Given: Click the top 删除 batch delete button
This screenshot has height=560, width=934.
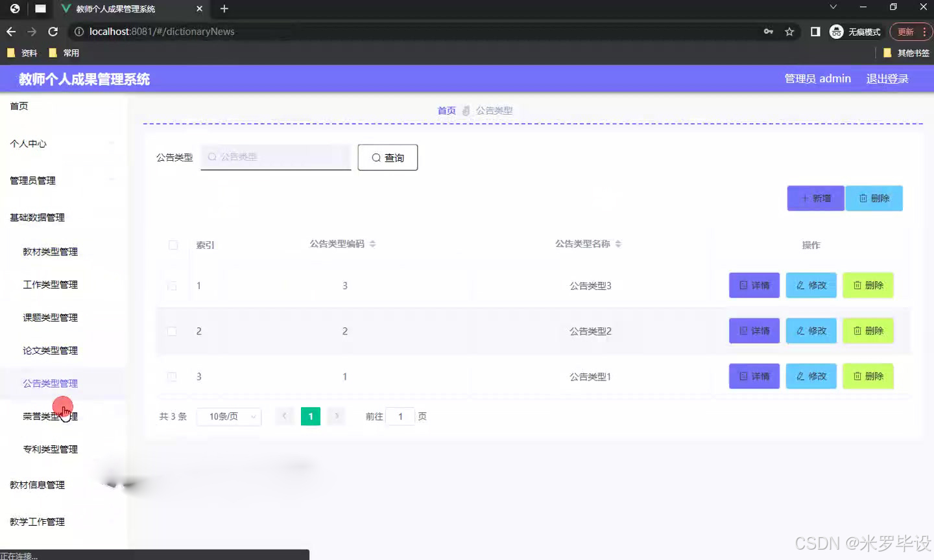Looking at the screenshot, I should coord(874,198).
